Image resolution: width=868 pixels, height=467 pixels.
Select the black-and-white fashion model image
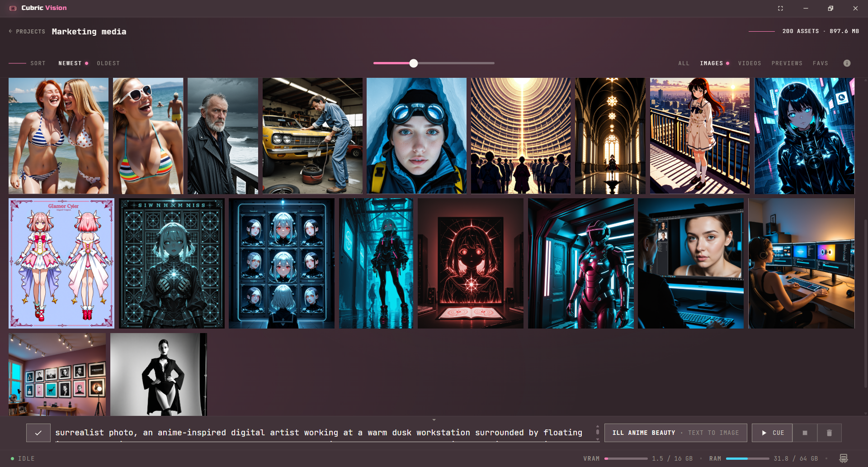pos(159,374)
